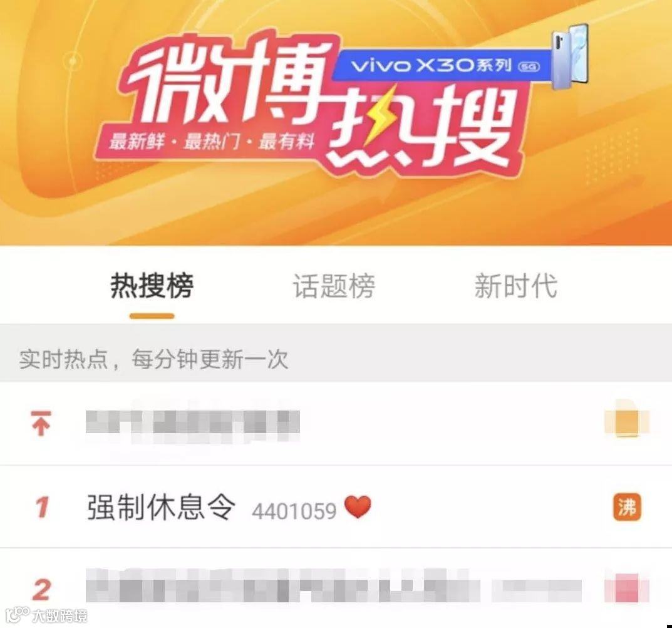The width and height of the screenshot is (672, 628).
Task: Click the 最新鲜·最热门·最有料 slogan banner
Action: pyautogui.click(x=212, y=141)
